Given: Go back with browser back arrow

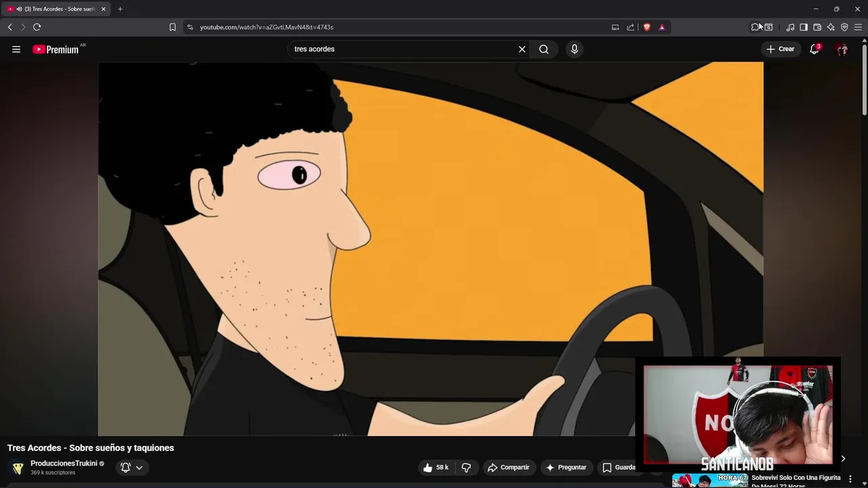Looking at the screenshot, I should click(x=9, y=27).
